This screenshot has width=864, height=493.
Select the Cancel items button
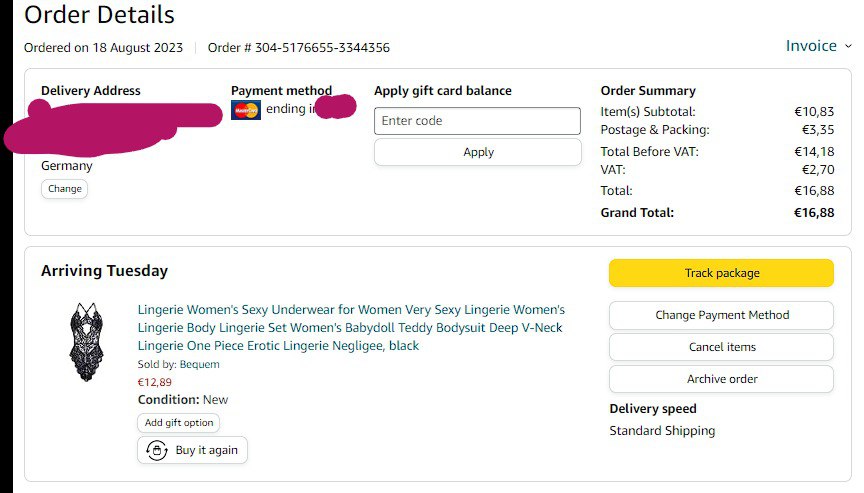click(x=721, y=347)
